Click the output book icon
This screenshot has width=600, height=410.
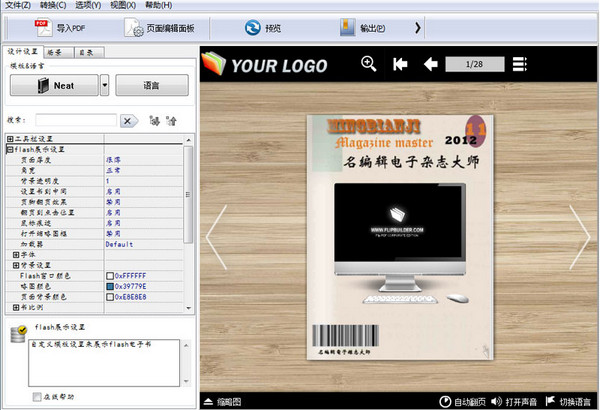(x=347, y=28)
